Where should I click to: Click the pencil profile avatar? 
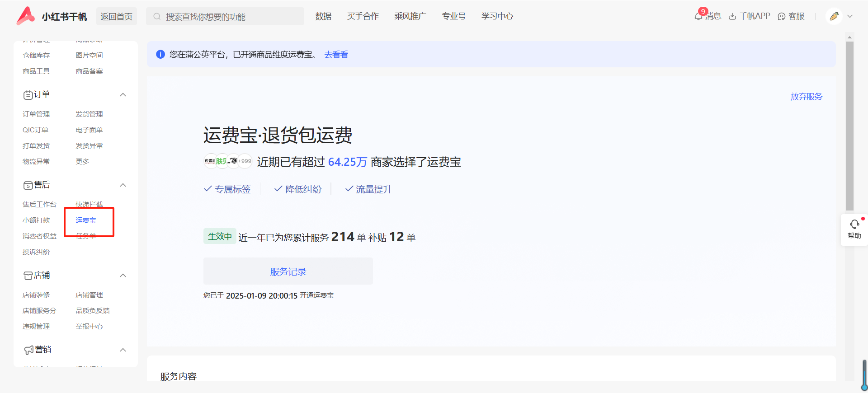tap(834, 16)
